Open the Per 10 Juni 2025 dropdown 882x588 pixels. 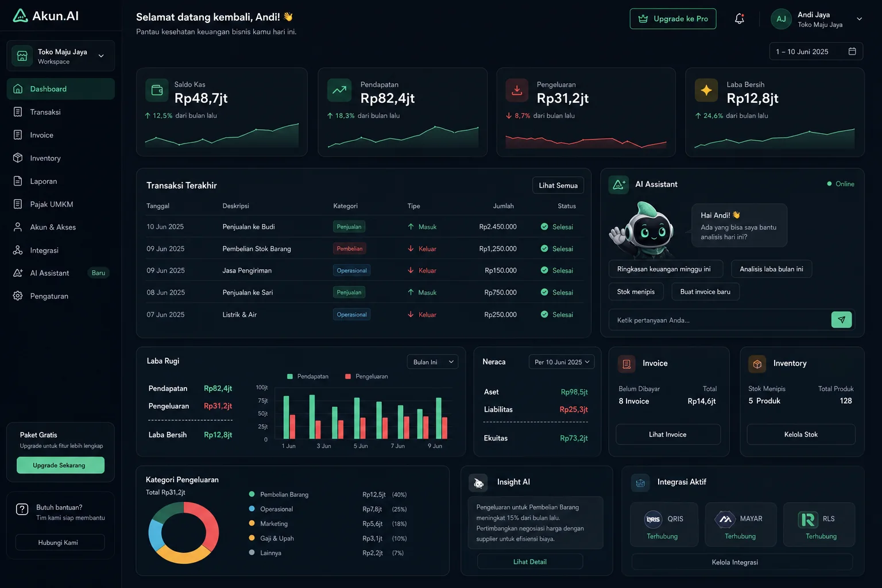(x=562, y=362)
